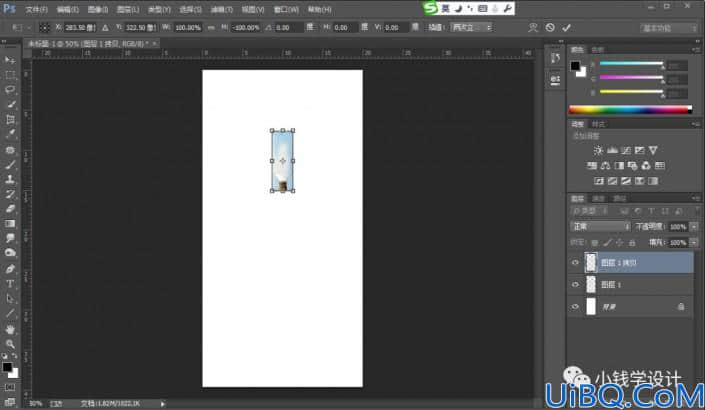Select the Eyedropper tool

click(10, 134)
